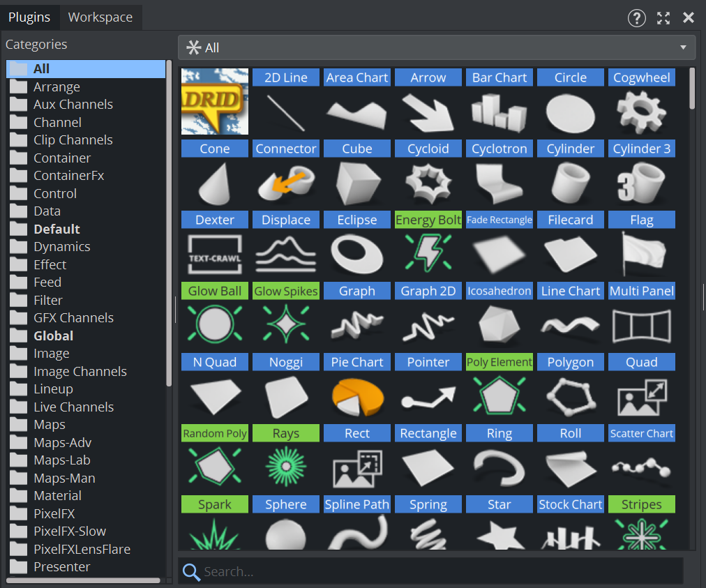This screenshot has height=588, width=706.
Task: Choose the Multi Panel plugin icon
Action: (x=641, y=325)
